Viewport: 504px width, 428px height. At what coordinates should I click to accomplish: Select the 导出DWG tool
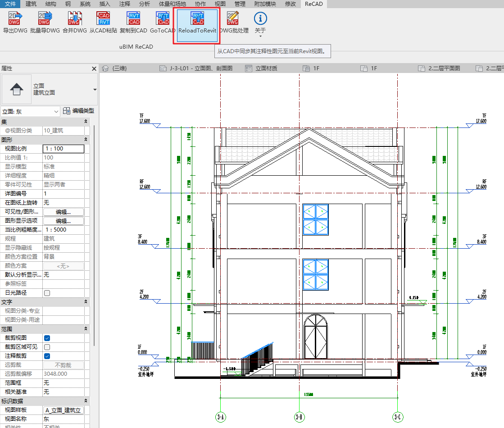(15, 20)
